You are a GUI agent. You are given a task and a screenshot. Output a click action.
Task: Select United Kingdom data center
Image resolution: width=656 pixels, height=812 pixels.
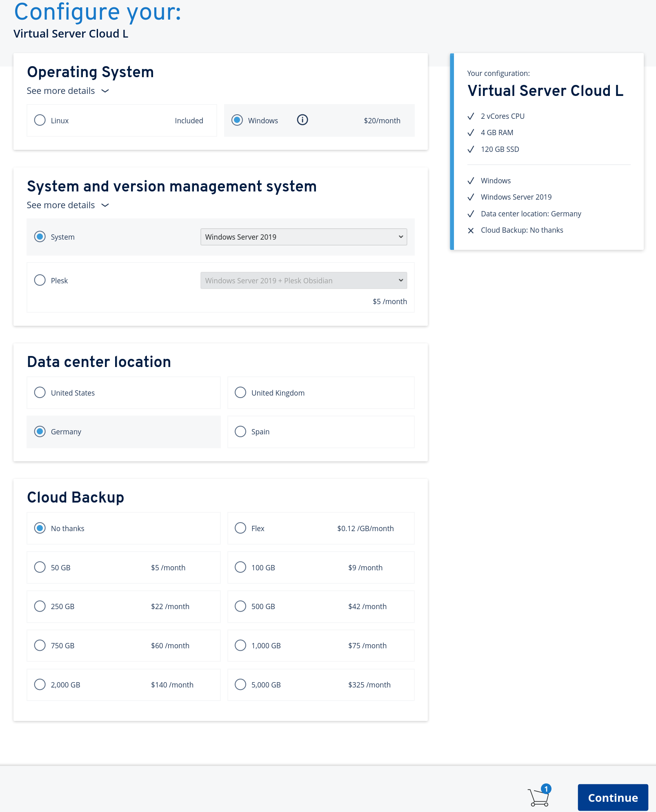coord(240,393)
